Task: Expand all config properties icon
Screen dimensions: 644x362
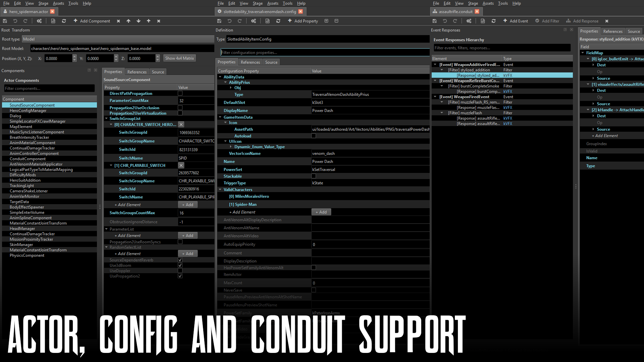Action: 326,21
